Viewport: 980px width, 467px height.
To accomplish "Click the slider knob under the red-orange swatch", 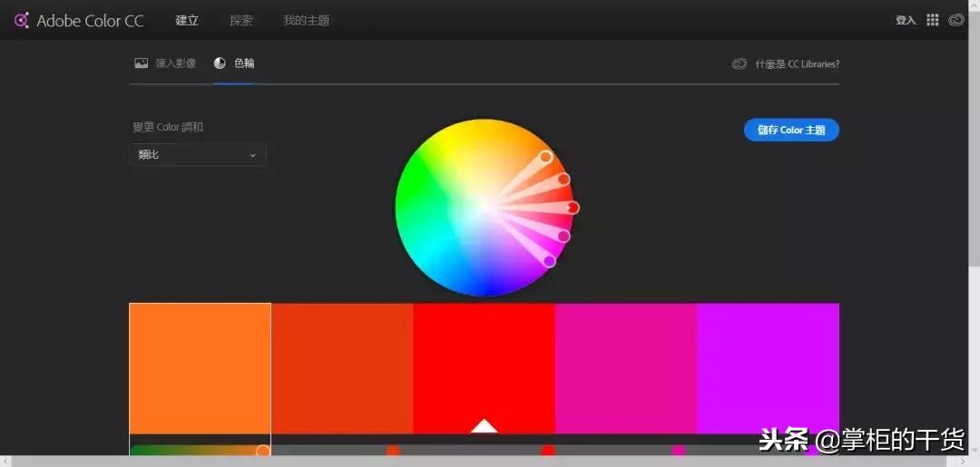I will pyautogui.click(x=393, y=450).
